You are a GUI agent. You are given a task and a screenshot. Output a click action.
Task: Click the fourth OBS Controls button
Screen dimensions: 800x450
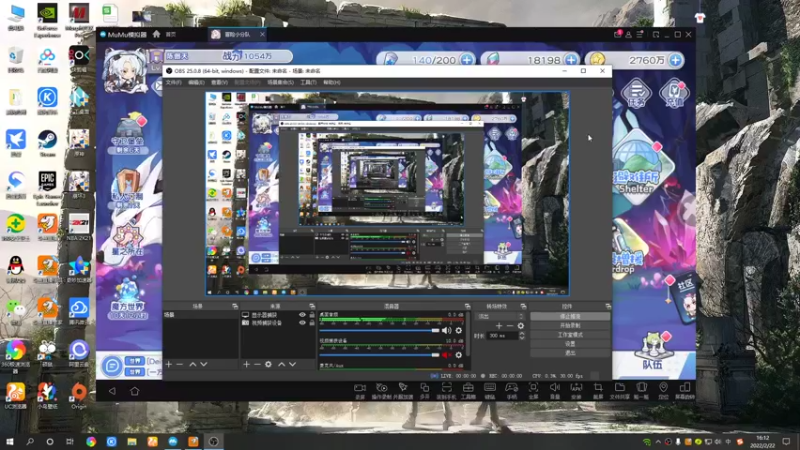point(570,344)
